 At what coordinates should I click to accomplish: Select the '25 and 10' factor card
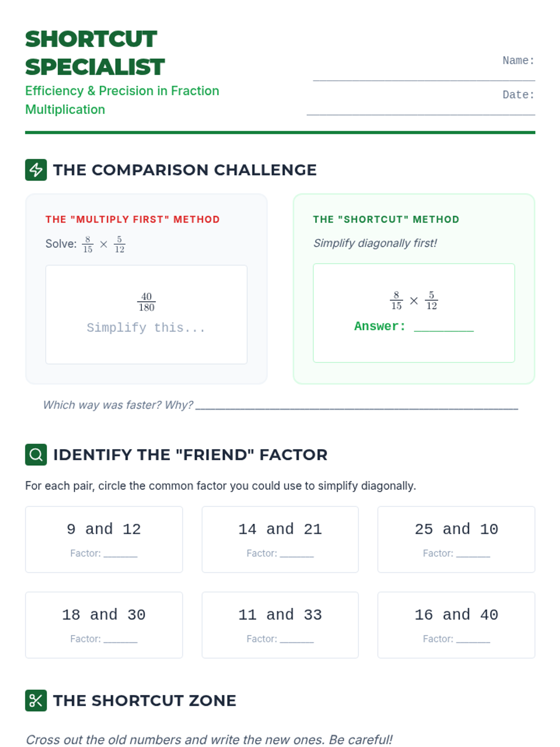[456, 539]
